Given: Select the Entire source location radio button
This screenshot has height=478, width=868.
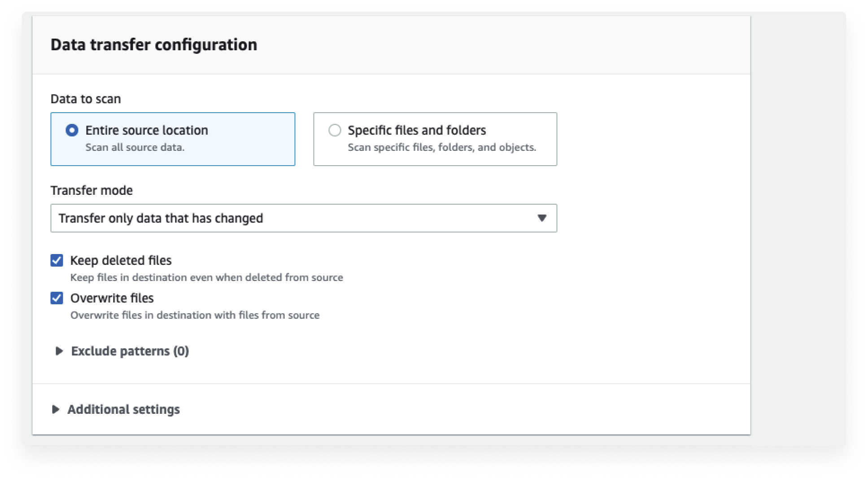Looking at the screenshot, I should point(72,130).
